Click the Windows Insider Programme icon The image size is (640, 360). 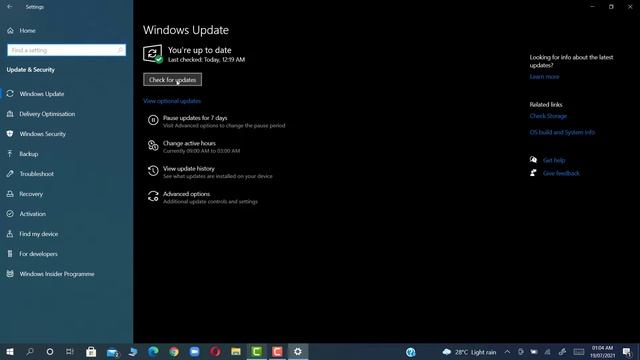[10, 274]
